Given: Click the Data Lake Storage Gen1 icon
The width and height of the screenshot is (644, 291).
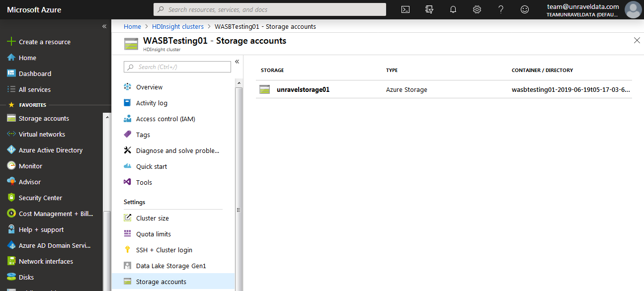Looking at the screenshot, I should (128, 266).
